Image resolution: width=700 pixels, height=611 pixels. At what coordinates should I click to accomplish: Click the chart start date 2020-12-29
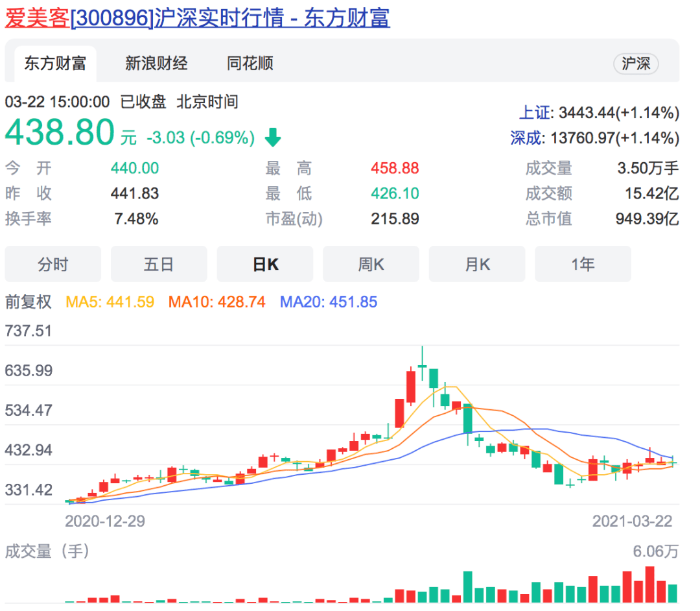(x=105, y=521)
